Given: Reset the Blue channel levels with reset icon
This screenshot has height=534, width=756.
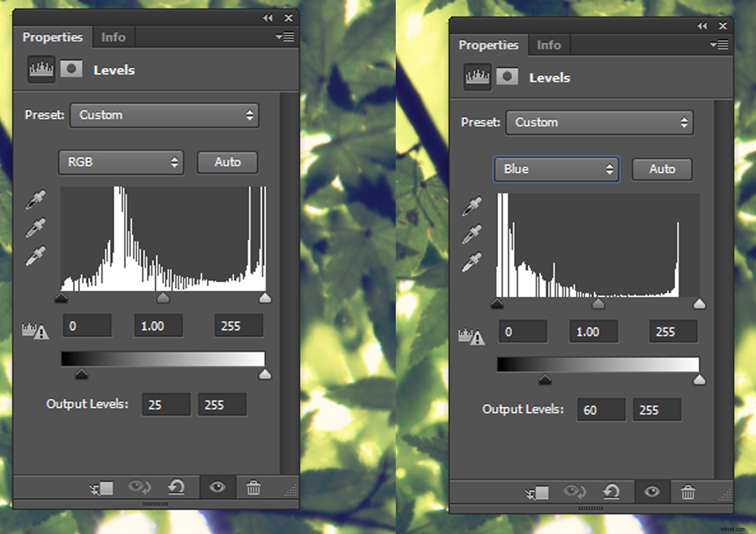Looking at the screenshot, I should 612,492.
